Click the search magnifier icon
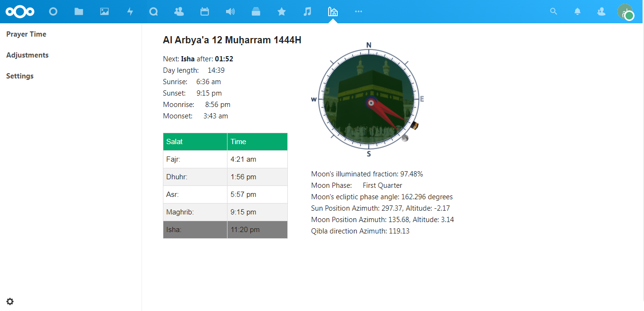Viewport: 644px width, 311px height. pos(553,11)
